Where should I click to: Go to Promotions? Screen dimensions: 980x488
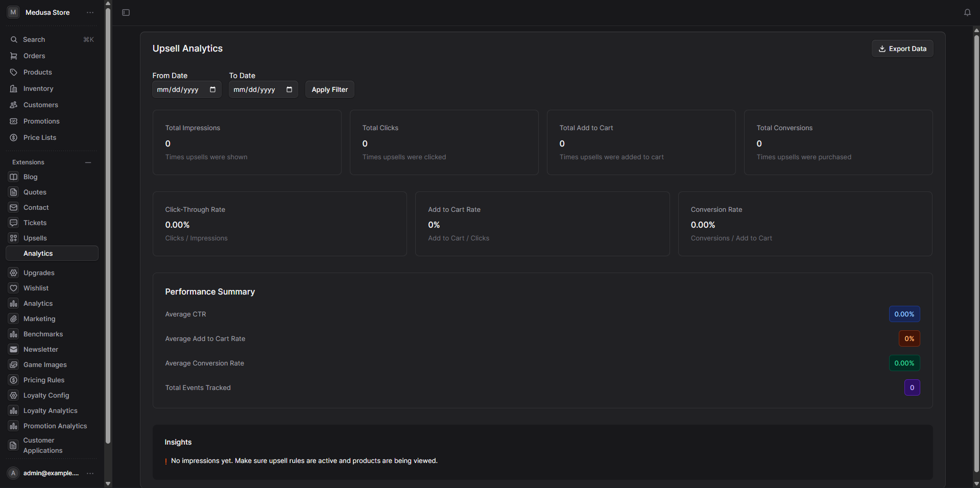pyautogui.click(x=52, y=121)
